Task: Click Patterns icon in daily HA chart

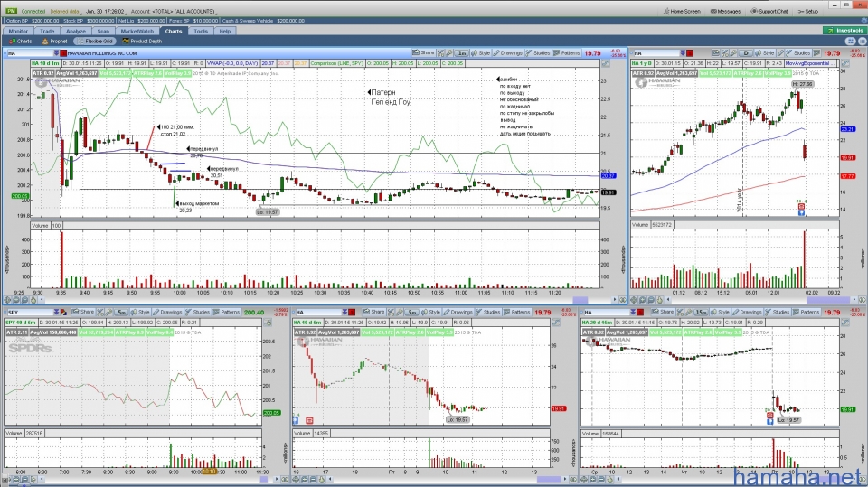Action: (x=816, y=53)
